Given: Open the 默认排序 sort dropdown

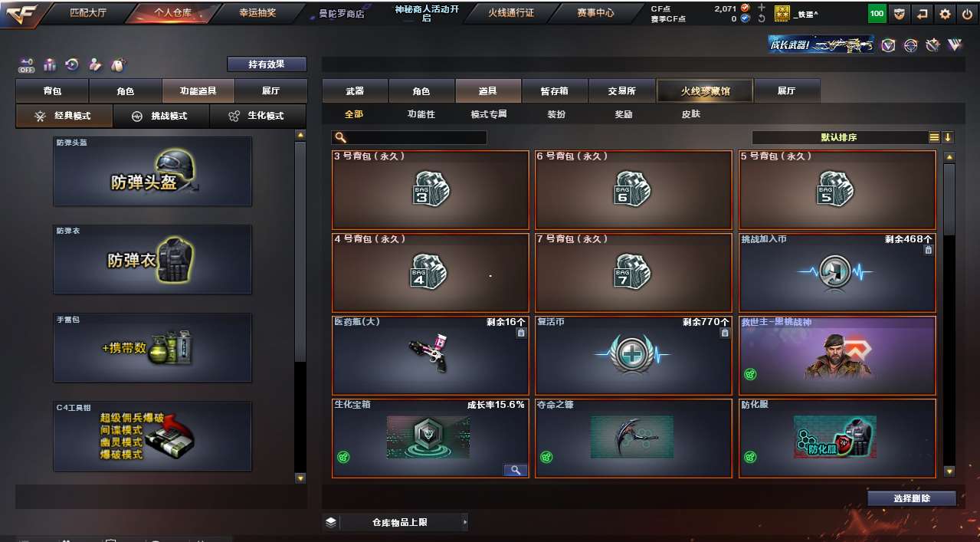Looking at the screenshot, I should [x=840, y=137].
